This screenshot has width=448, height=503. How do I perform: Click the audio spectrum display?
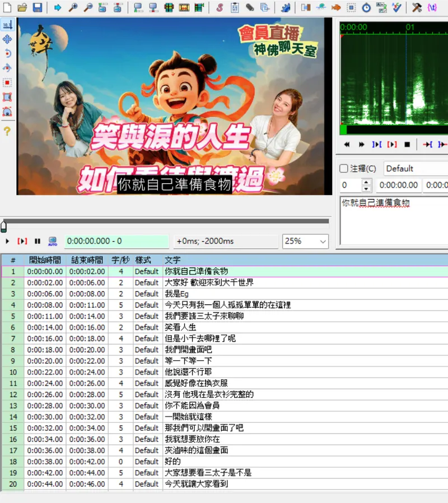click(x=394, y=79)
